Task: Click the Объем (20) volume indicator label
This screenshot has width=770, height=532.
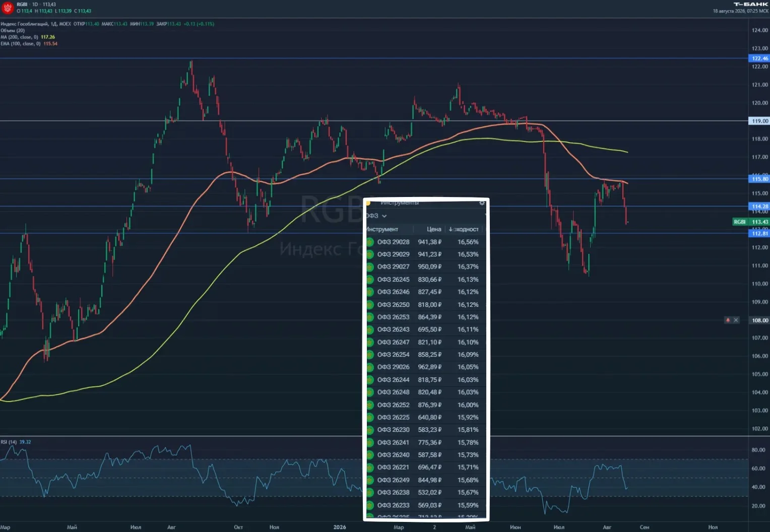Action: coord(13,31)
